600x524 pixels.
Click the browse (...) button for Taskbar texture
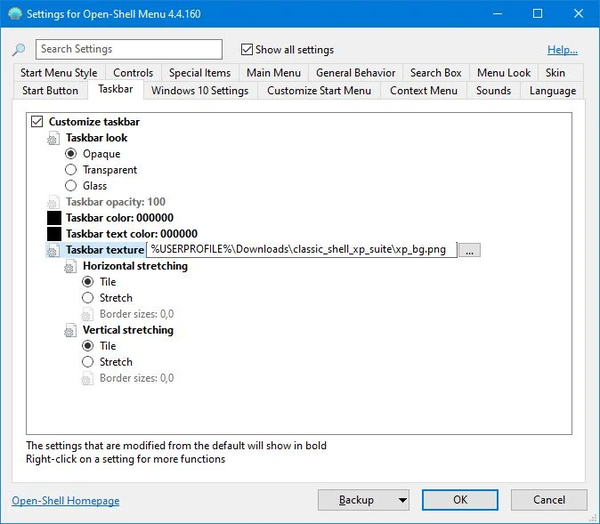(470, 250)
